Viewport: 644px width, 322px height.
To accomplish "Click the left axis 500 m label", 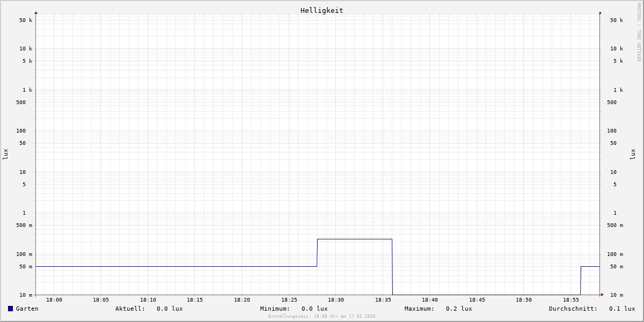I will click(24, 225).
